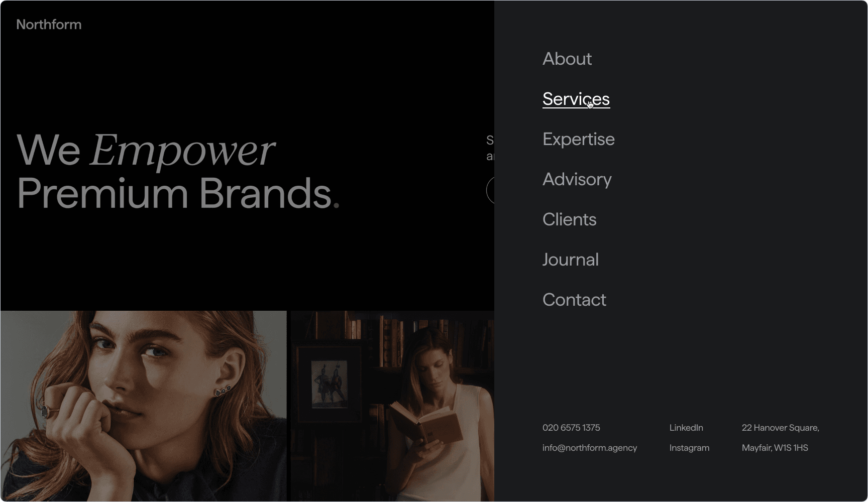Go to the Expertise page
Screen dimensions: 868x502
(579, 139)
